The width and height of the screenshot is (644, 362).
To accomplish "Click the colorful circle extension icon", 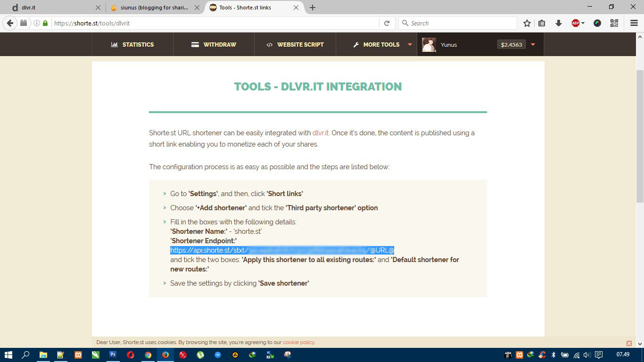I will coord(597,23).
